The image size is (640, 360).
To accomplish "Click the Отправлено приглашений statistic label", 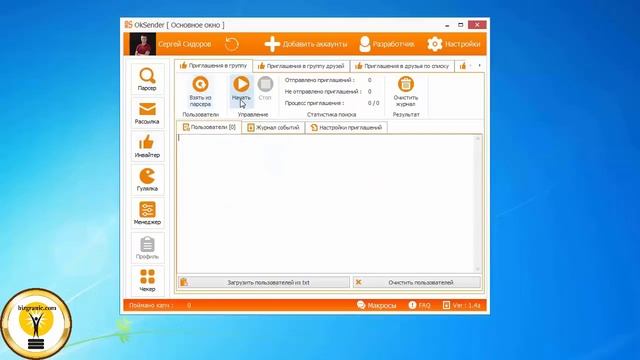I will [x=320, y=80].
